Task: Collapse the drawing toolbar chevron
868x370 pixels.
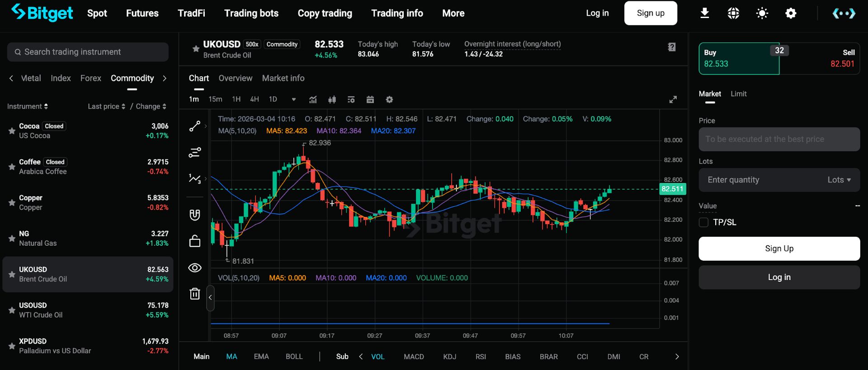Action: [x=210, y=298]
